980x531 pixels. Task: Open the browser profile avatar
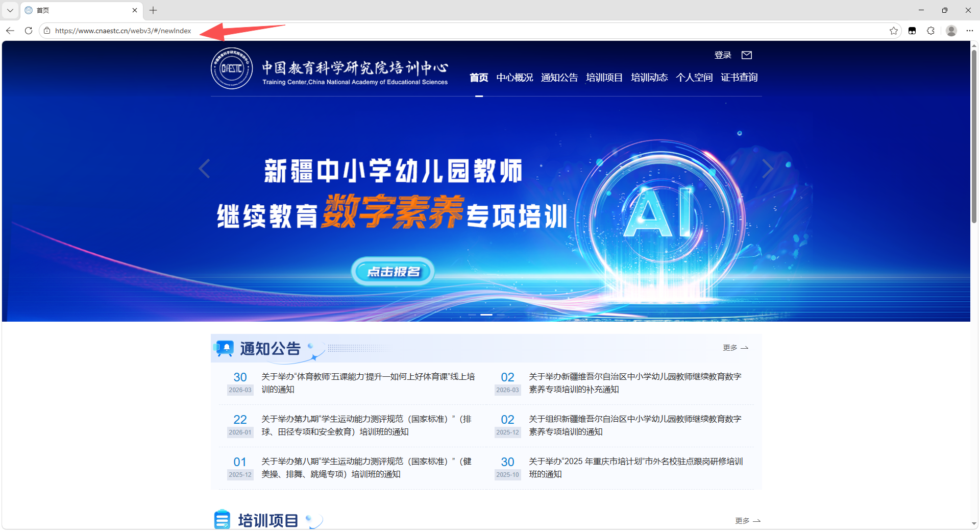[x=951, y=31]
